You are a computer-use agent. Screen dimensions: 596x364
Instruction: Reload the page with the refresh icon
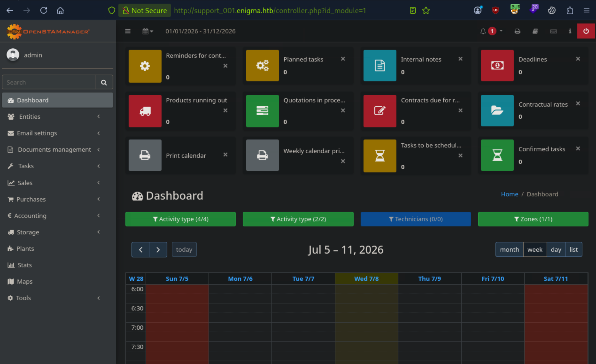pyautogui.click(x=43, y=10)
